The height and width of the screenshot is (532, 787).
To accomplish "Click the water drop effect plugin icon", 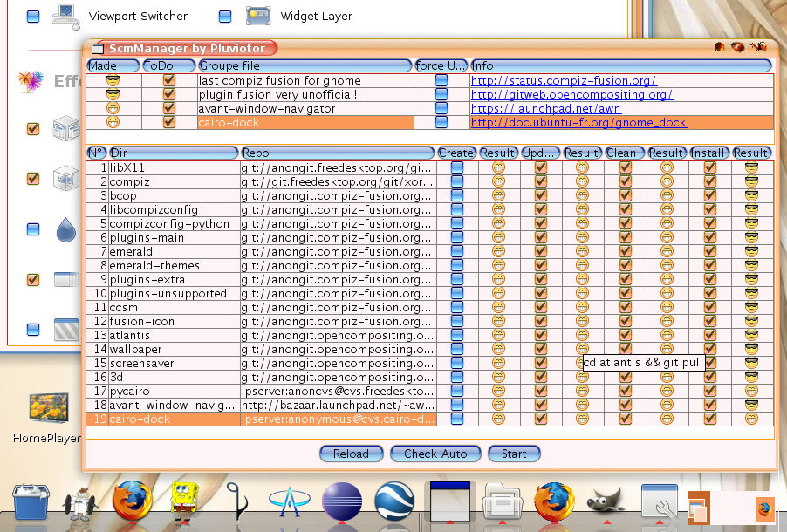I will coord(65,229).
